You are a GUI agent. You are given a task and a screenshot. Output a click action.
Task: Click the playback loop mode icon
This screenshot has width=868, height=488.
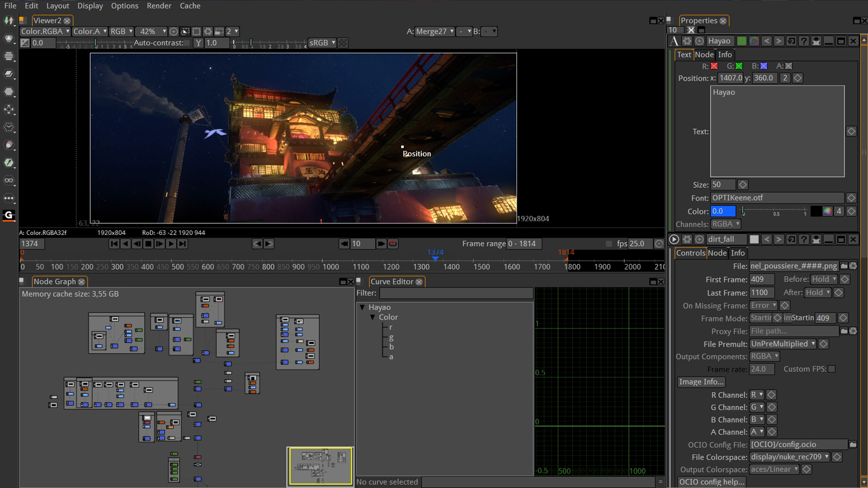393,244
